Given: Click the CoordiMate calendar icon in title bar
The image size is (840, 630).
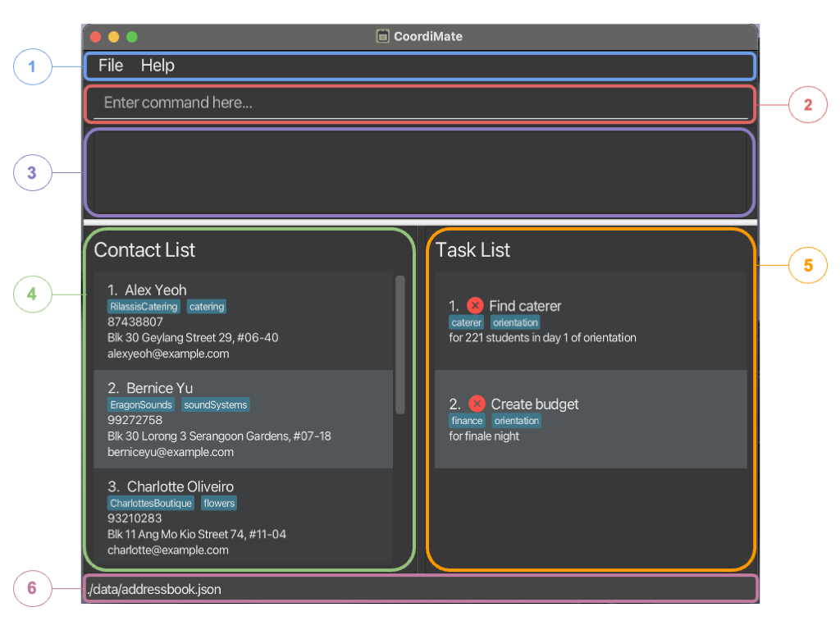Looking at the screenshot, I should point(382,36).
